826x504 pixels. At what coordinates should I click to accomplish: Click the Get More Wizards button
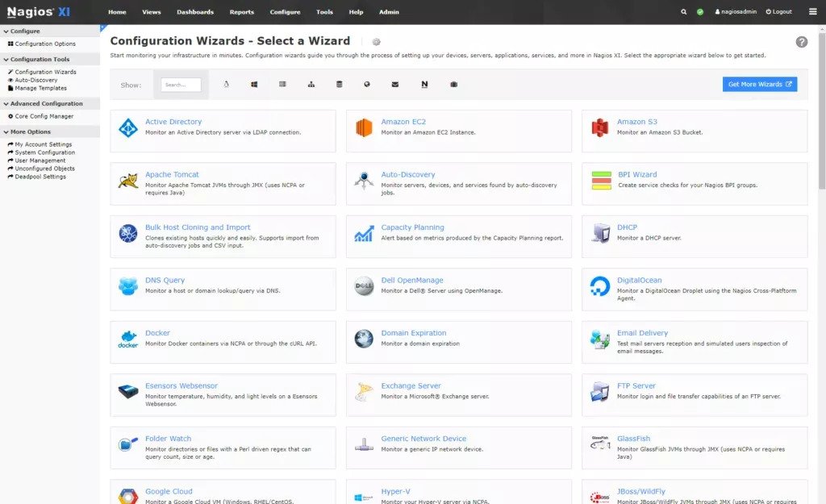760,84
